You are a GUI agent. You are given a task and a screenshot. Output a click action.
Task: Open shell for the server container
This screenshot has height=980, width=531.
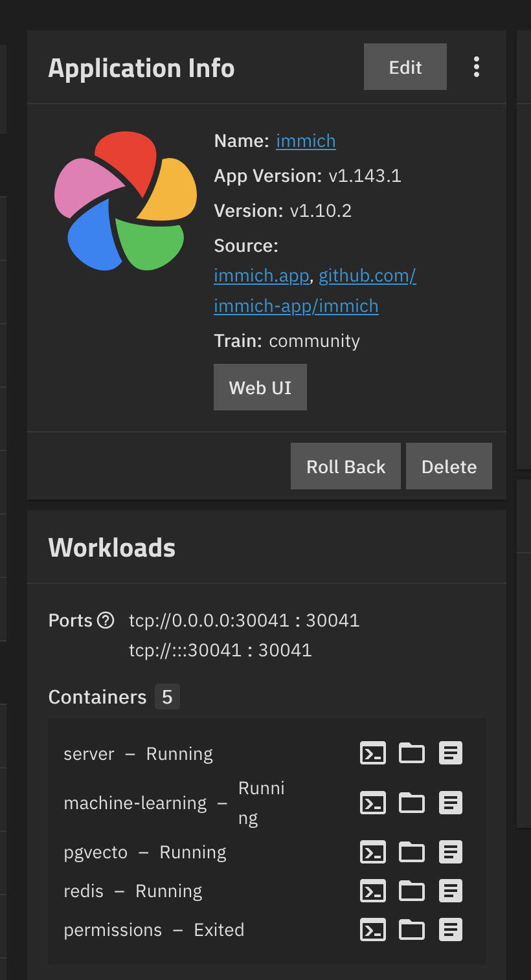click(373, 753)
